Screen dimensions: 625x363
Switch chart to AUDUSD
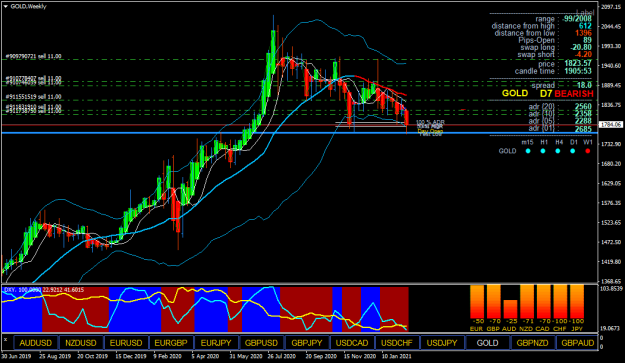coord(35,343)
